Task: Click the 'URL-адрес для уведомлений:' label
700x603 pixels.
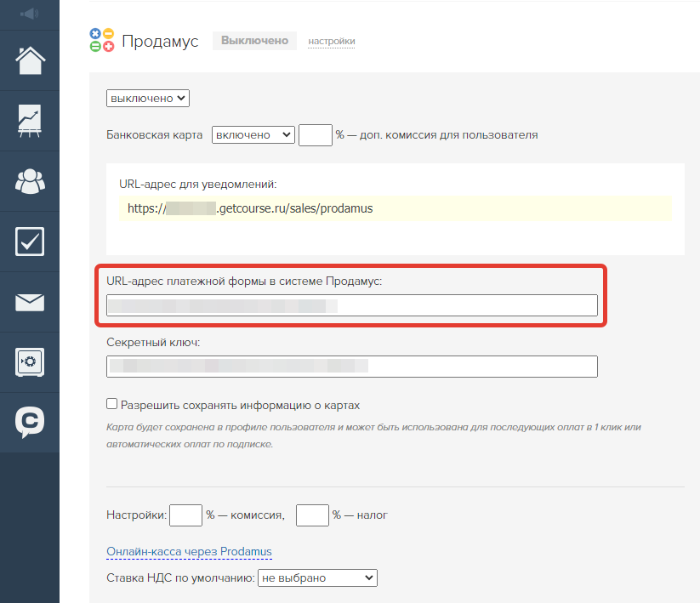Action: 198,185
